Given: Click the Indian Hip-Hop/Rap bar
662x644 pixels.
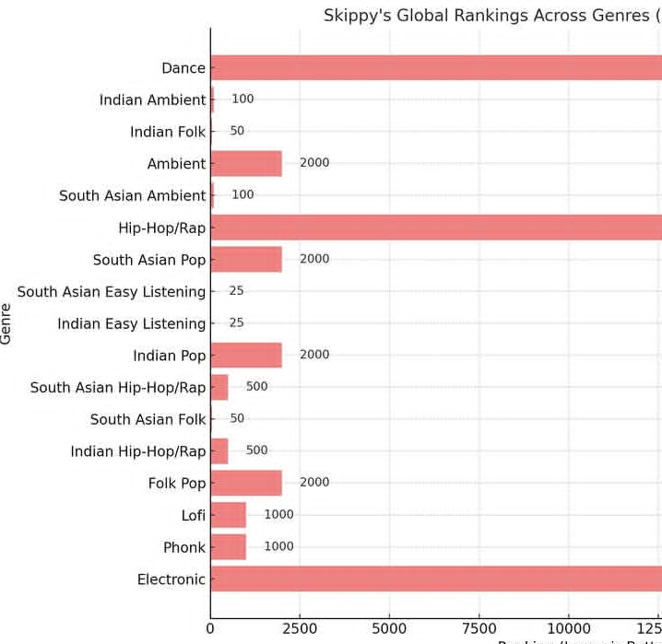Looking at the screenshot, I should [x=219, y=451].
